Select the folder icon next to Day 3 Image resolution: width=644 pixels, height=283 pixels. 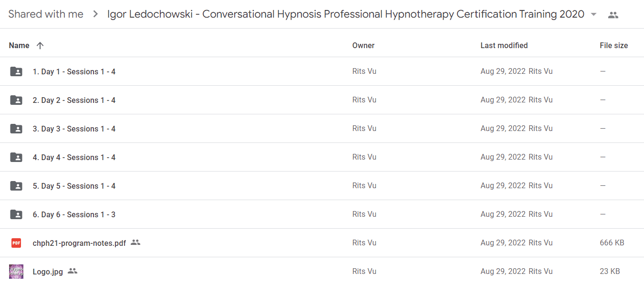tap(16, 129)
